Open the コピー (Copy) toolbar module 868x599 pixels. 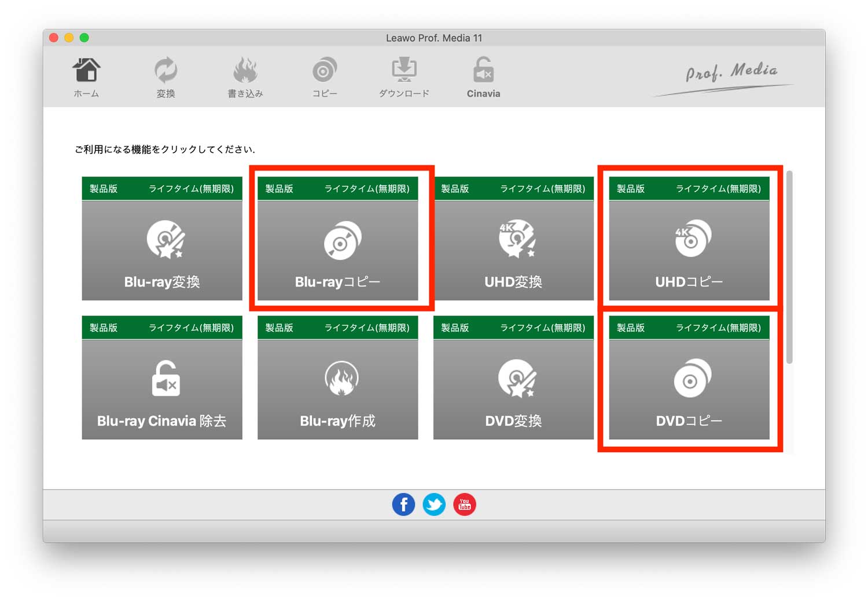325,77
